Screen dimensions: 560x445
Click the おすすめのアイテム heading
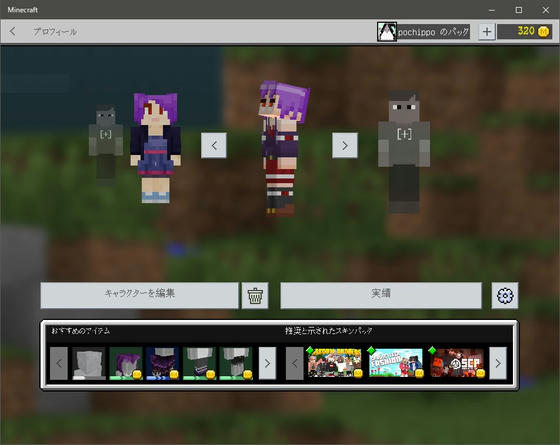coord(81,331)
